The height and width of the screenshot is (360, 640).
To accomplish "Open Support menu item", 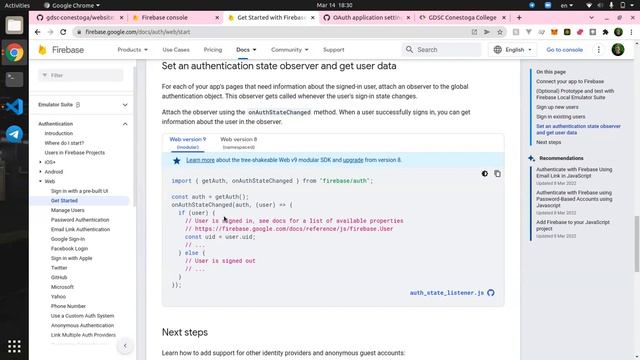I will pos(333,50).
